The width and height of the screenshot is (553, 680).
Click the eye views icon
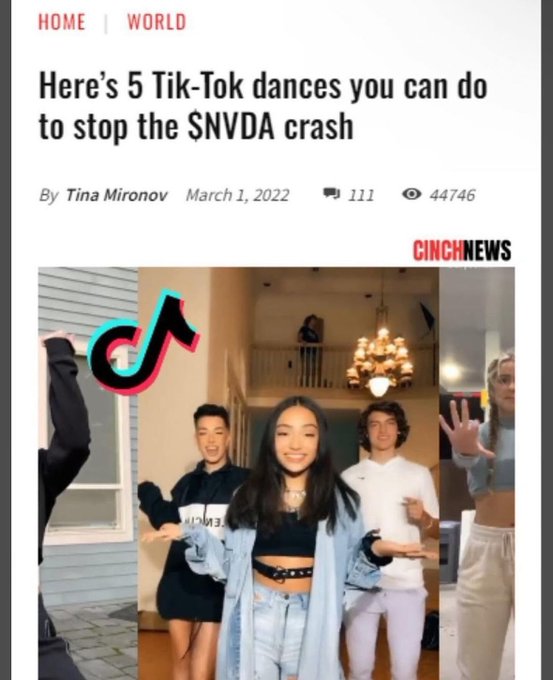pyautogui.click(x=412, y=194)
